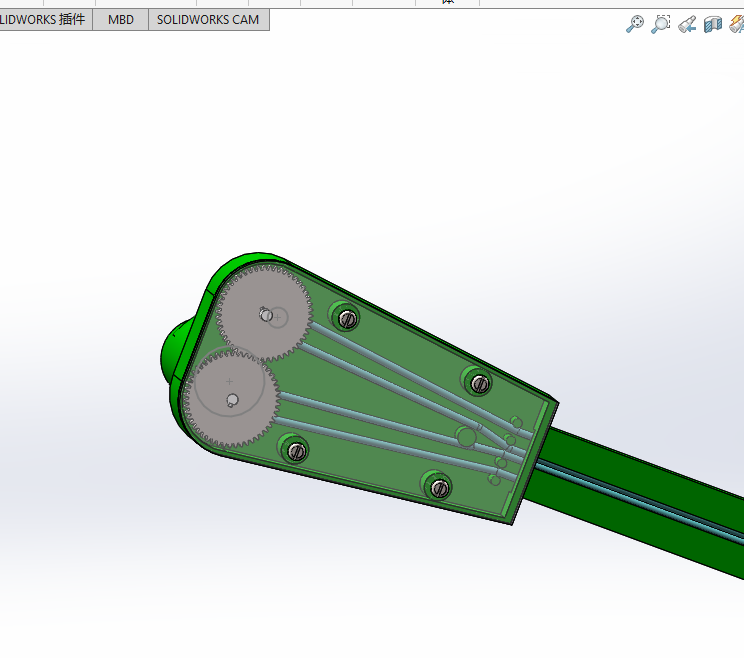Click the screw nearest the upper gear
The height and width of the screenshot is (658, 744).
[x=347, y=319]
